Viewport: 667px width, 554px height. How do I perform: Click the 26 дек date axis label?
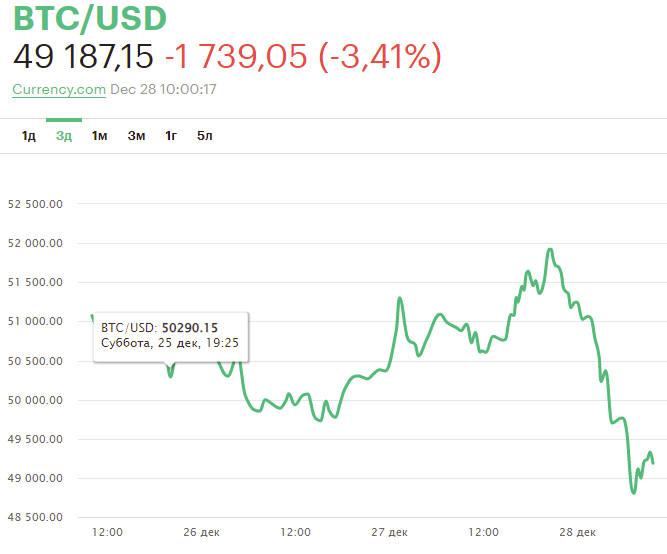coord(200,532)
